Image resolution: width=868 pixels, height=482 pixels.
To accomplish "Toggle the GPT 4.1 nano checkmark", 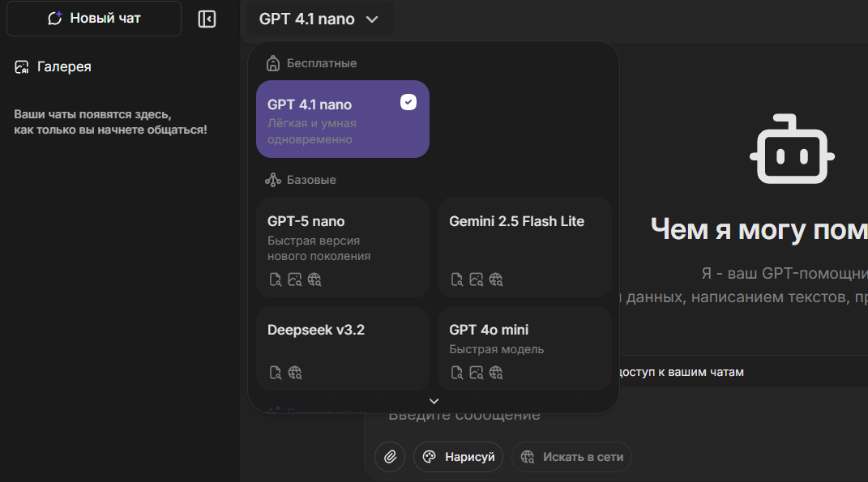I will click(x=408, y=102).
